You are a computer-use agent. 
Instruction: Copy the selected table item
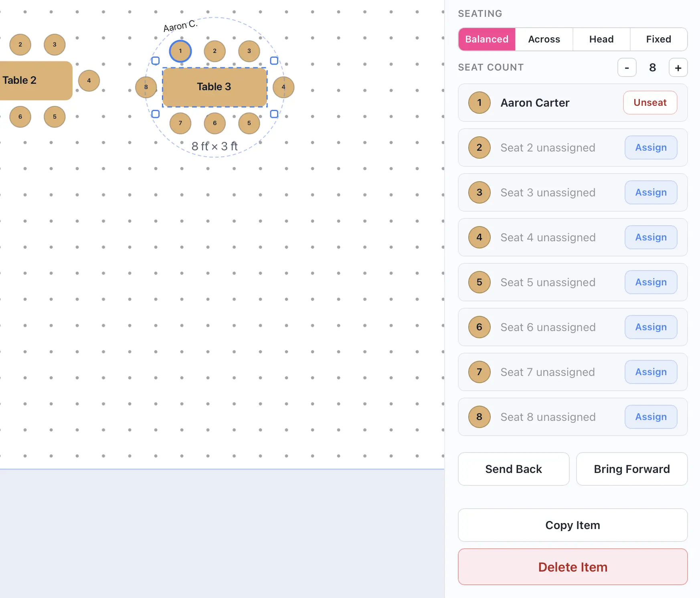(573, 525)
